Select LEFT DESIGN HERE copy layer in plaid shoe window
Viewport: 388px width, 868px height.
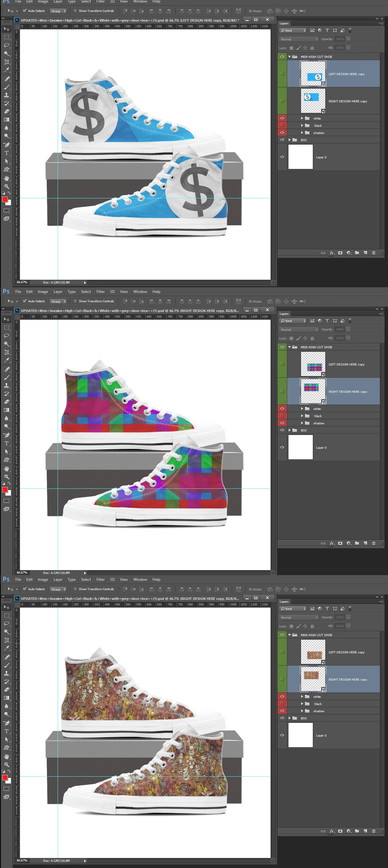coord(334,364)
